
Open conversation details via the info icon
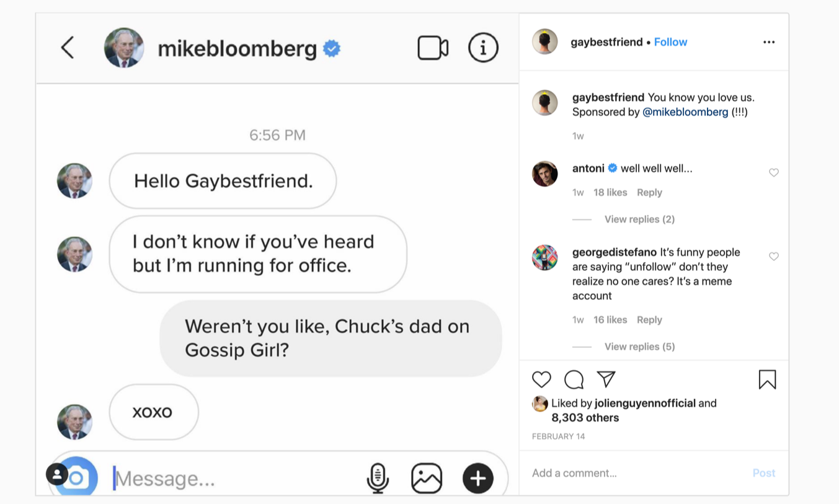click(x=483, y=47)
